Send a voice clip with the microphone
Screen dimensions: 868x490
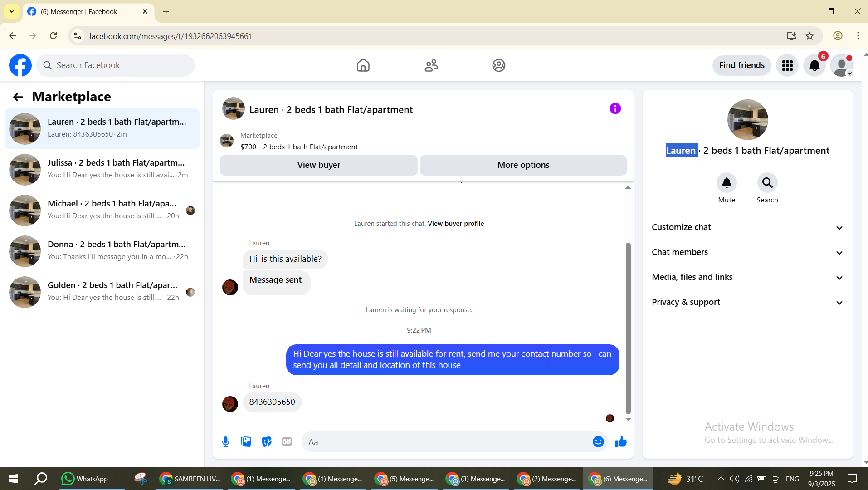[x=225, y=442]
